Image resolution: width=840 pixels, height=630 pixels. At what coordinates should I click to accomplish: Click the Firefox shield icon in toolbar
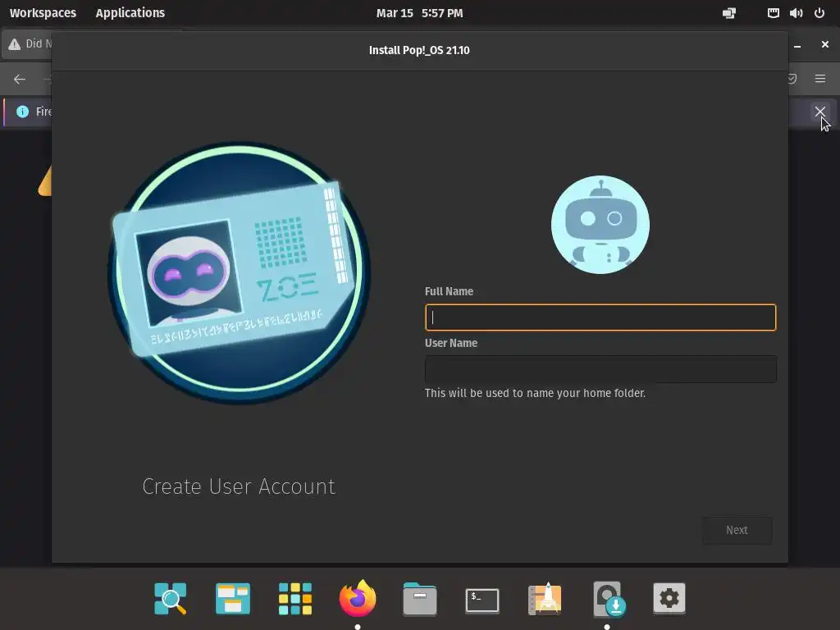click(x=792, y=79)
